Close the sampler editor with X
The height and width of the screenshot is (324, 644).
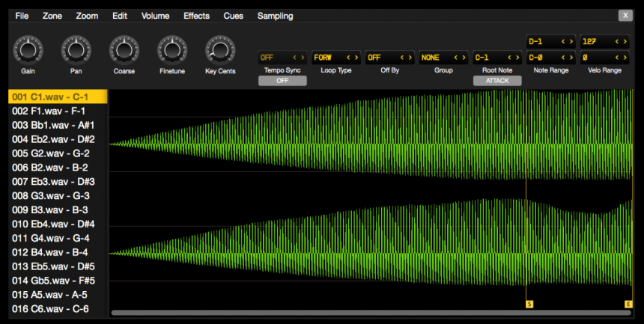[625, 16]
